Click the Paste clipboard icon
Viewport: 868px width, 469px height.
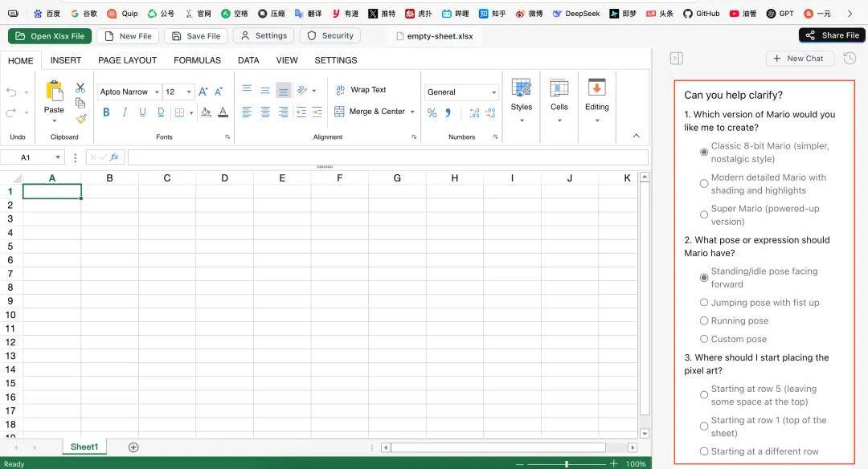55,92
